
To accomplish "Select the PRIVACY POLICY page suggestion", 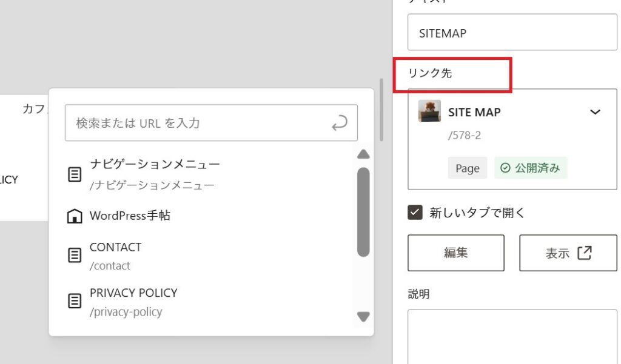I will [210, 302].
